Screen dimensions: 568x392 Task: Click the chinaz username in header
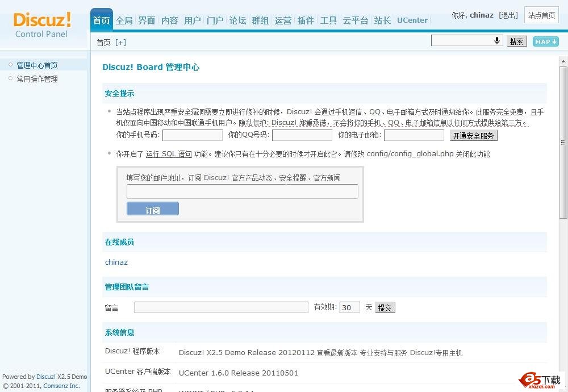pyautogui.click(x=482, y=15)
